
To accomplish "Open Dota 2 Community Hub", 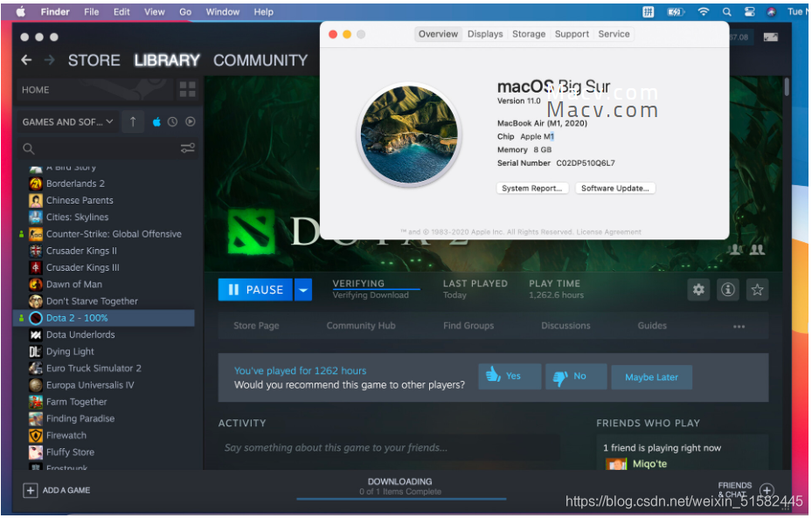I will pyautogui.click(x=361, y=326).
